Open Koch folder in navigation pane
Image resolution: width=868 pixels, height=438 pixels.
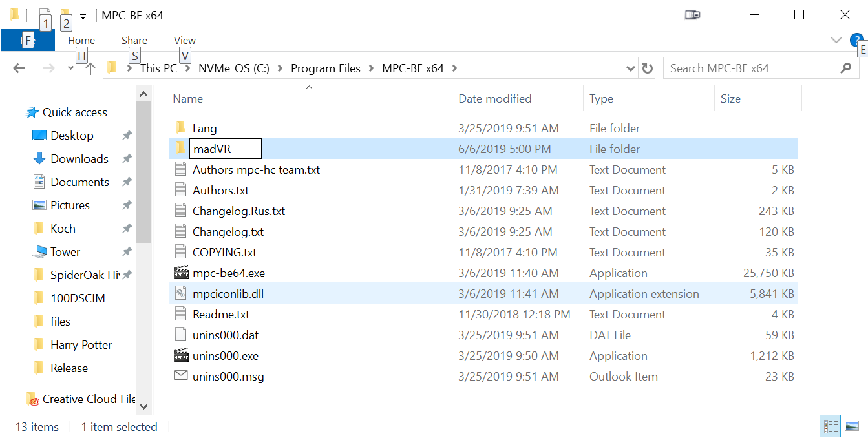(63, 229)
